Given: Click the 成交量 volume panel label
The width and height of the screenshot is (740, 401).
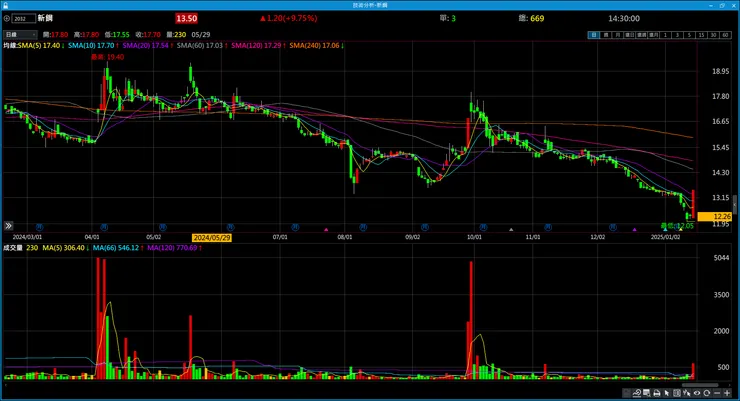Looking at the screenshot, I should click(13, 248).
